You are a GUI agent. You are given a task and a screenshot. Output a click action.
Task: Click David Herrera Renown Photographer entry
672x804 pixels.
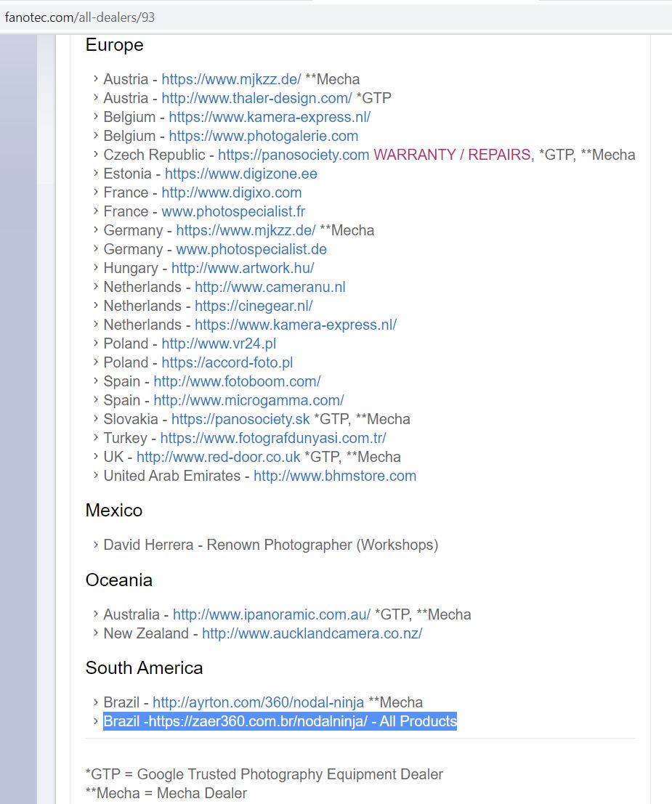coord(271,545)
